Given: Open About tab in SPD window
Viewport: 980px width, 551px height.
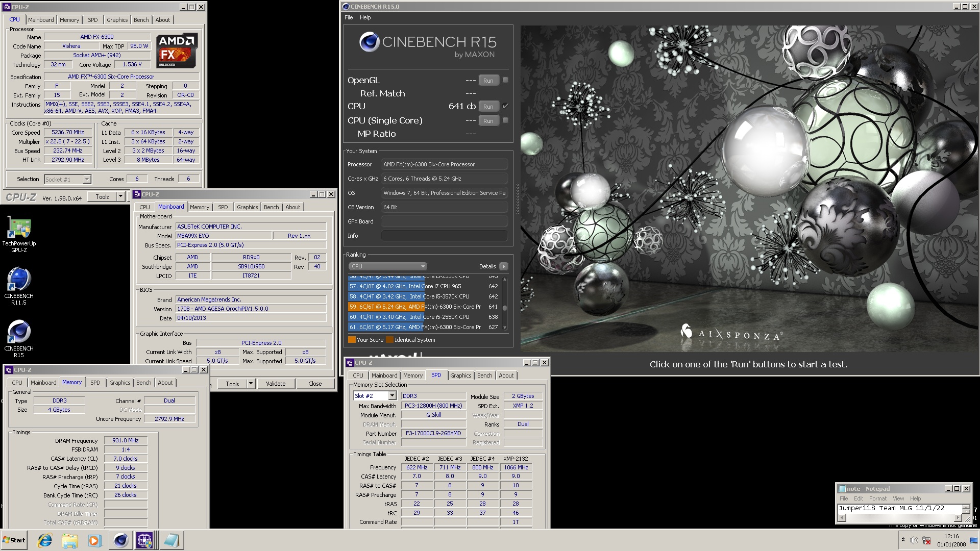Looking at the screenshot, I should coord(506,375).
